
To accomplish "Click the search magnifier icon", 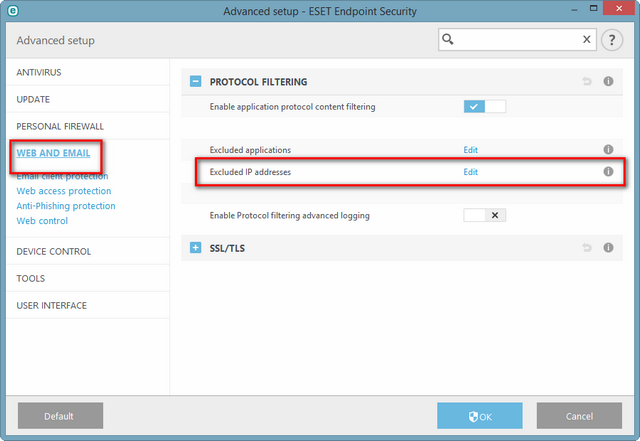I will 448,39.
